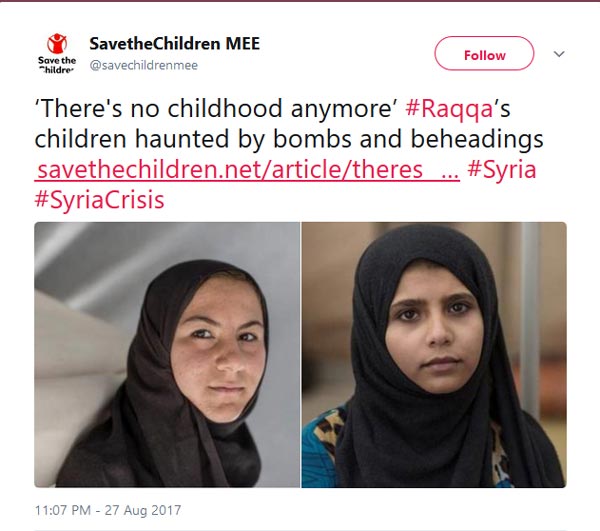This screenshot has height=531, width=600.
Task: Click the ellipsis ending the article URL
Action: coord(450,169)
